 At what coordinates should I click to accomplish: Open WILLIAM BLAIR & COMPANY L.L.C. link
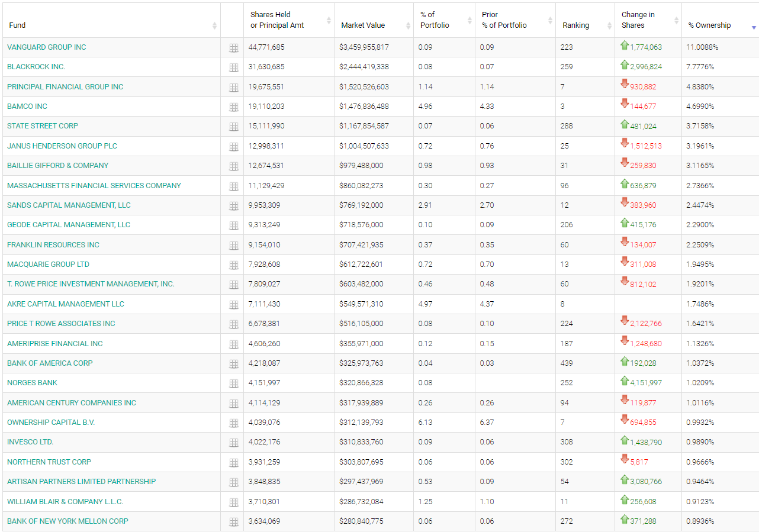(65, 502)
